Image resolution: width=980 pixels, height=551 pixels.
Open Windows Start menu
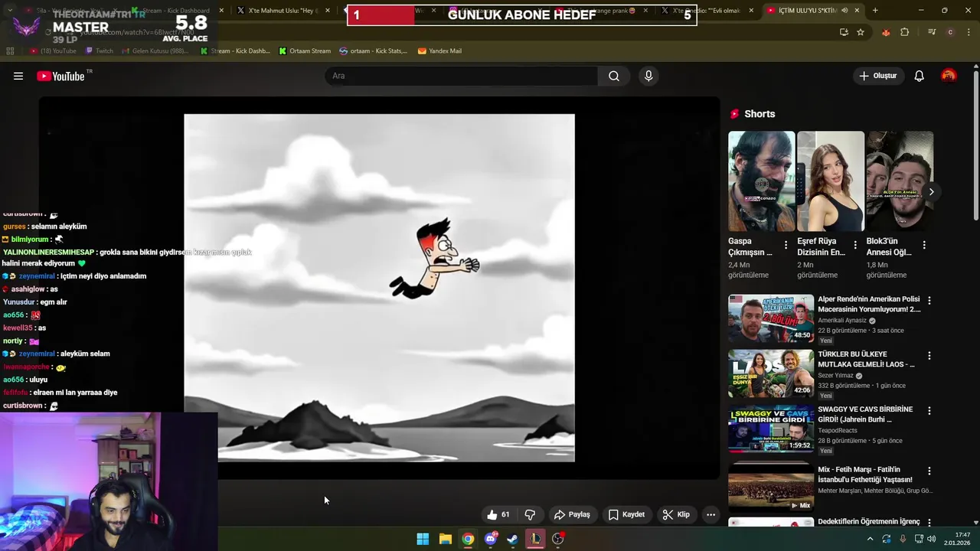click(423, 539)
